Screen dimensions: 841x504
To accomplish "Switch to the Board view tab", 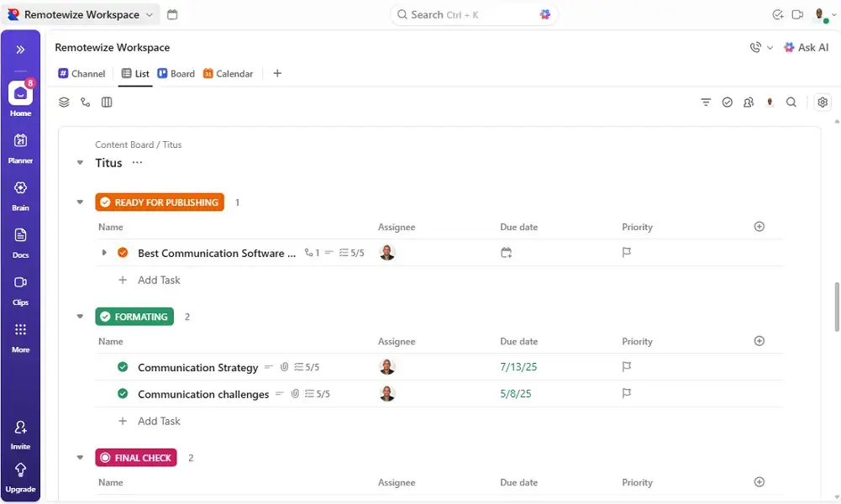I will click(176, 74).
